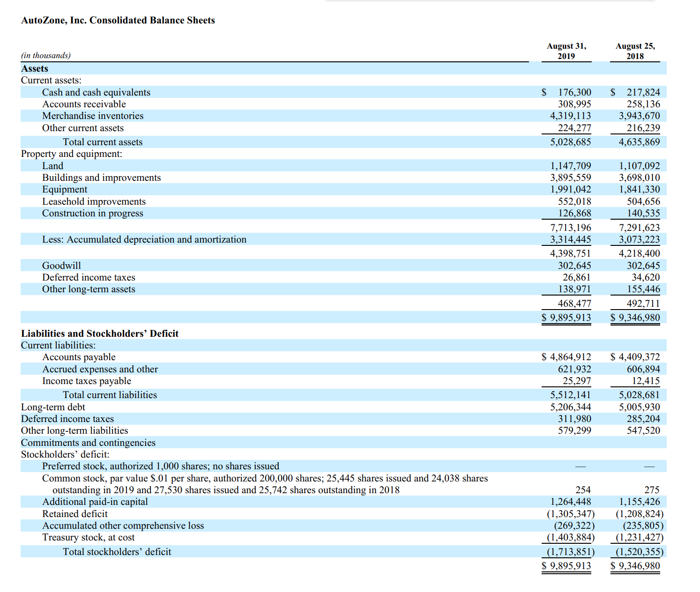700x592 pixels.
Task: Click the common stock value 254
Action: 583,490
